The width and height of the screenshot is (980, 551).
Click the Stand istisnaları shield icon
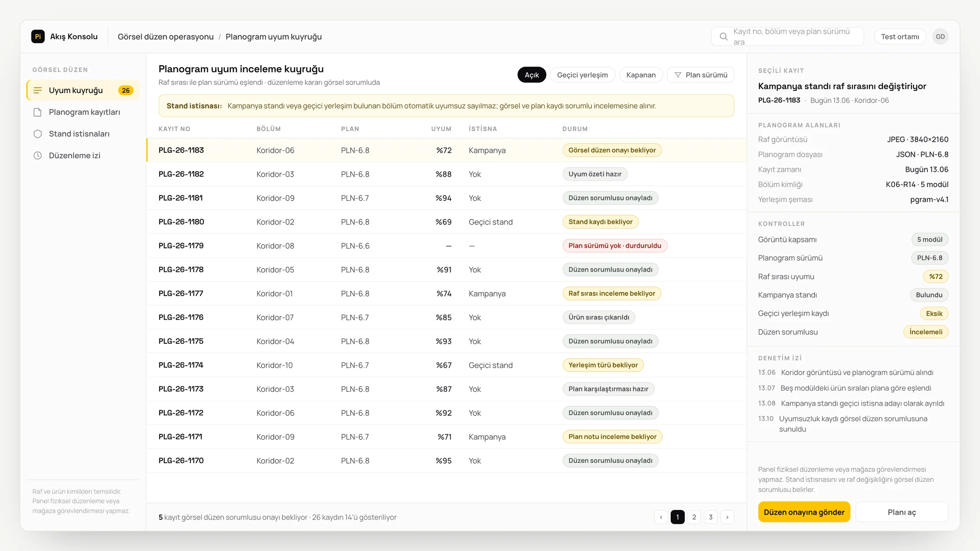tap(38, 134)
